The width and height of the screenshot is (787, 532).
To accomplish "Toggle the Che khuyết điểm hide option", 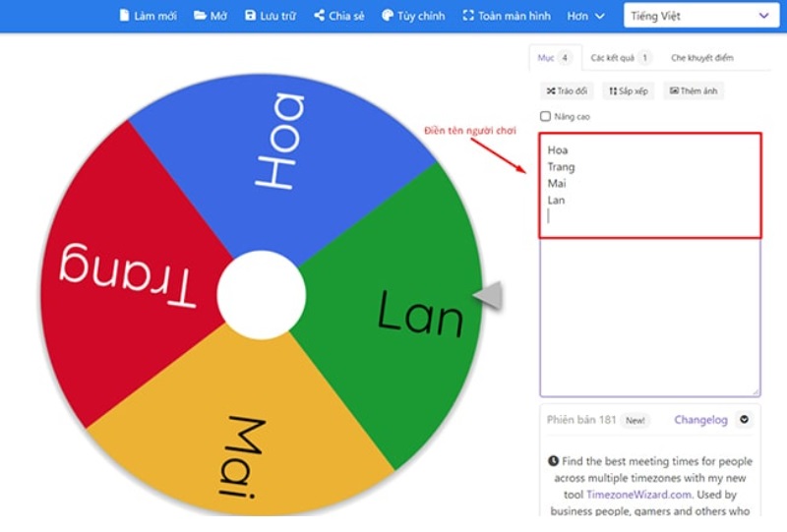I will tap(701, 58).
